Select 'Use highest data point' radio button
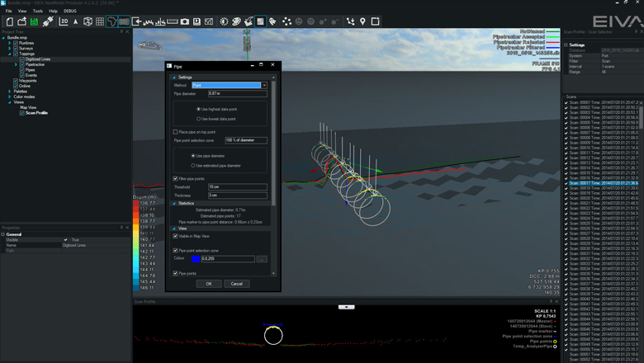 [198, 109]
